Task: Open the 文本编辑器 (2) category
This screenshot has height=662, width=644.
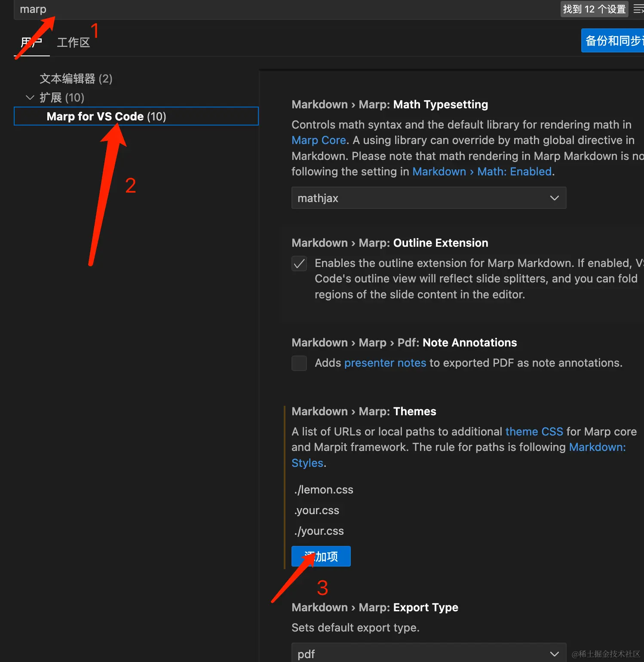Action: 76,79
